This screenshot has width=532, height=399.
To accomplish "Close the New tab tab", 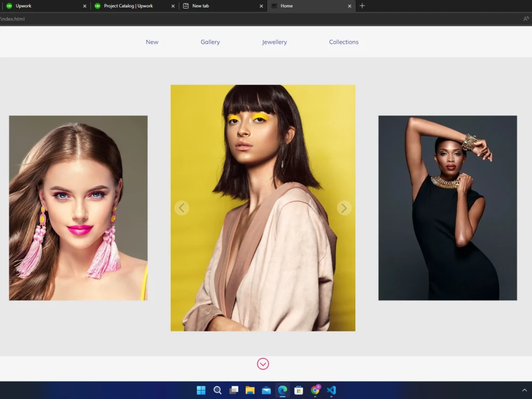I will 261,6.
